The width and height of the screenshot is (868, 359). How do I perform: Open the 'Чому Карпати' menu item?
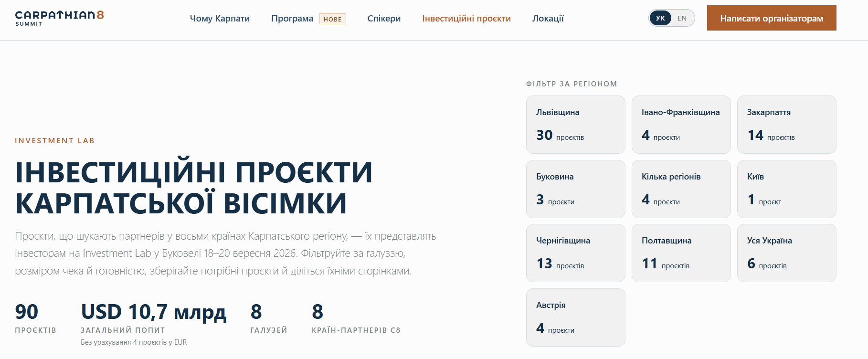[x=220, y=19]
